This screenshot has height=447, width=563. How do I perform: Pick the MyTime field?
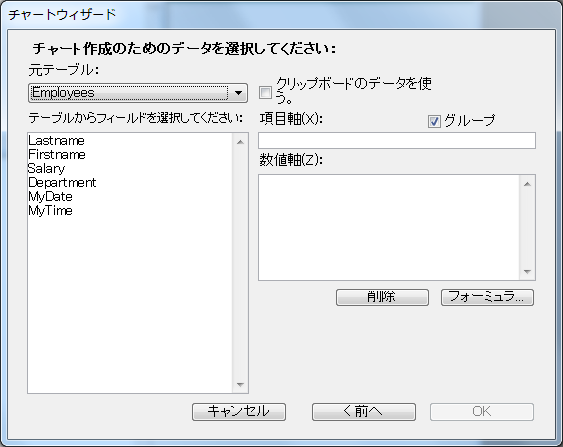(50, 210)
